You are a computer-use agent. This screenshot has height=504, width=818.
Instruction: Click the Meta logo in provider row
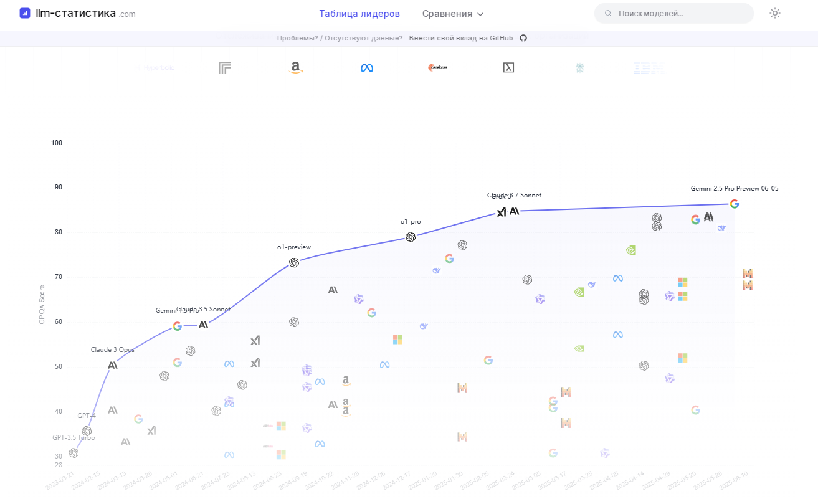367,68
